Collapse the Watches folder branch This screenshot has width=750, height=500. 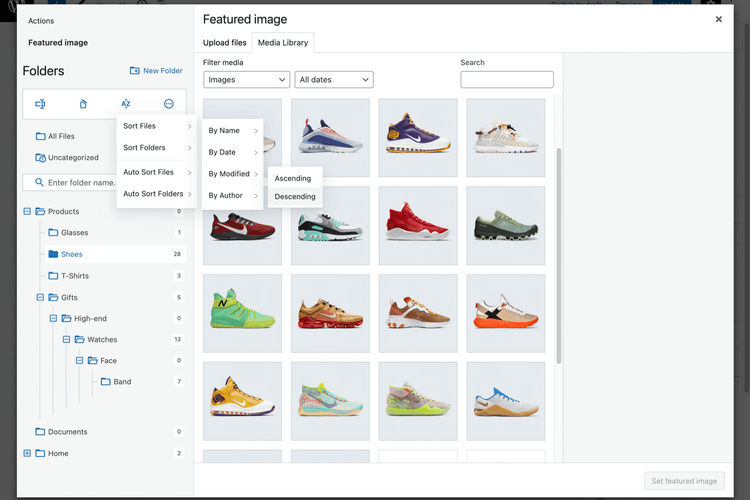point(66,339)
